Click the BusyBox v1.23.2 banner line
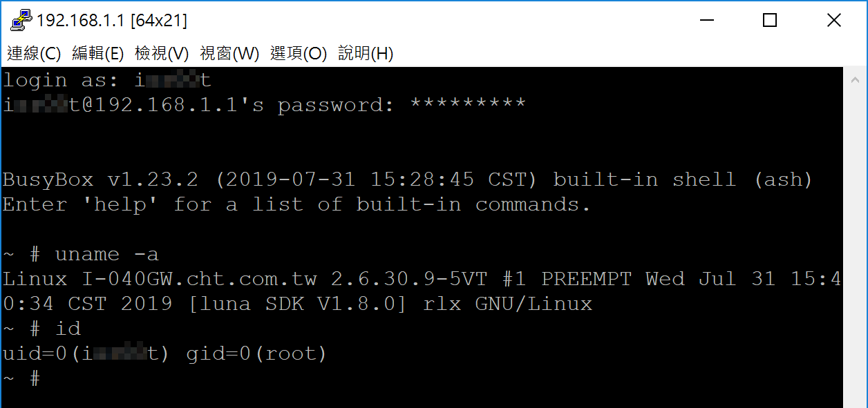Viewport: 868px width, 408px height. pos(408,179)
